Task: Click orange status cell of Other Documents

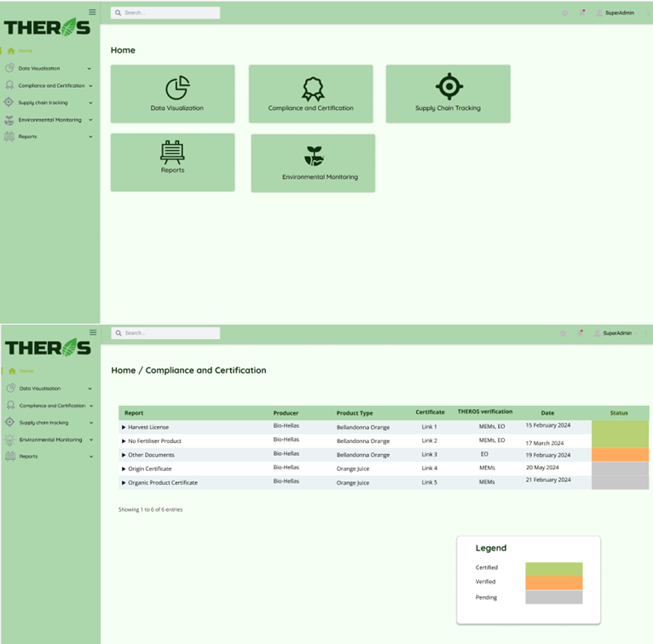Action: click(x=620, y=455)
